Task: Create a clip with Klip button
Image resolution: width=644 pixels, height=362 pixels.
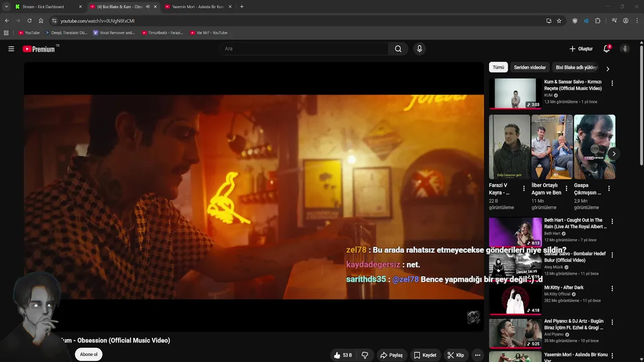Action: (456, 355)
